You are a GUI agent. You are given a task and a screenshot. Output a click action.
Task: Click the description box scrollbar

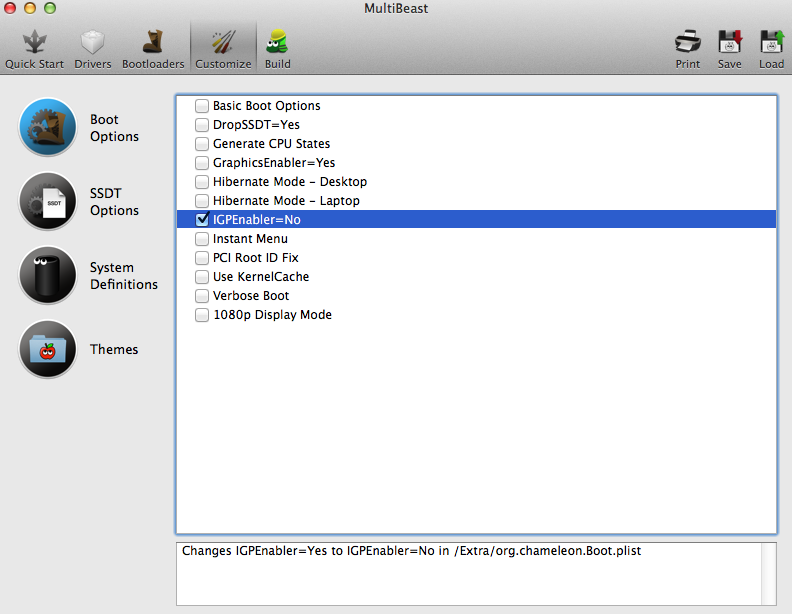769,574
